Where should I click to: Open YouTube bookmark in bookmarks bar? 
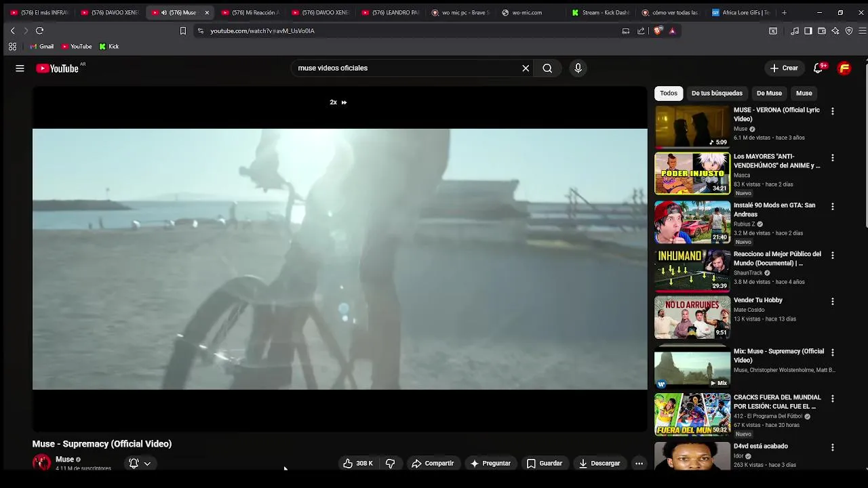pos(77,47)
